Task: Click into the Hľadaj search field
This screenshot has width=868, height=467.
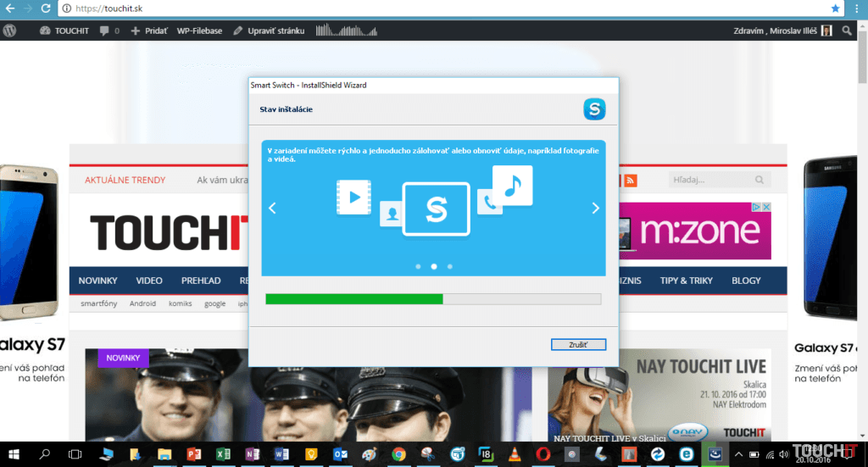Action: [x=709, y=181]
